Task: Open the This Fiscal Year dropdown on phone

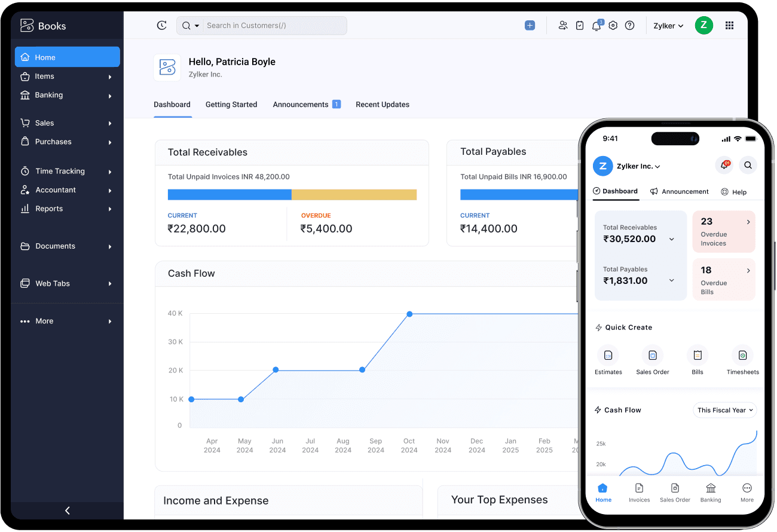Action: [725, 410]
